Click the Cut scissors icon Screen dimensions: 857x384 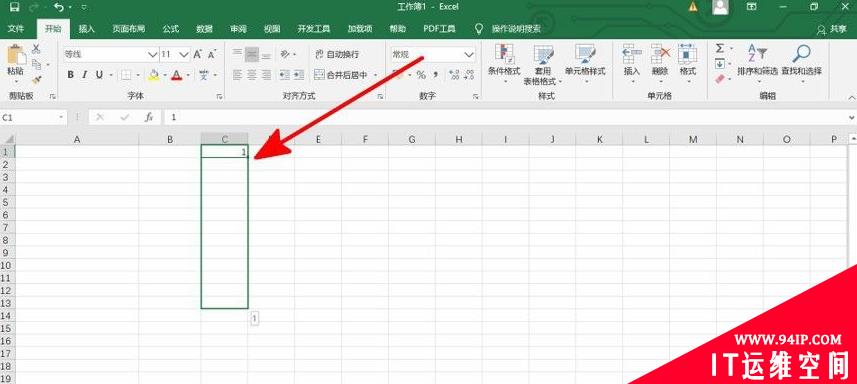(36, 49)
